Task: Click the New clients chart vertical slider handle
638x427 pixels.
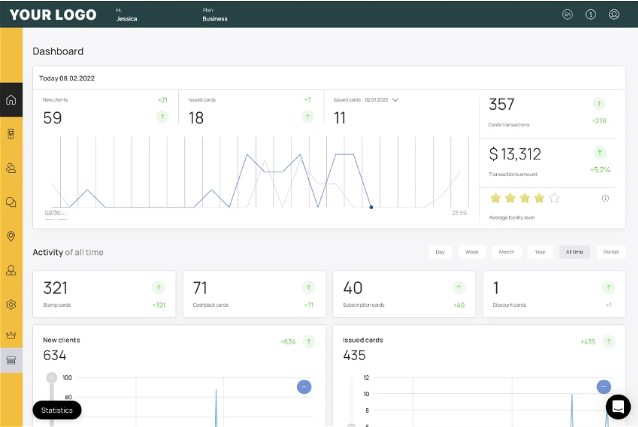Action: [52, 378]
